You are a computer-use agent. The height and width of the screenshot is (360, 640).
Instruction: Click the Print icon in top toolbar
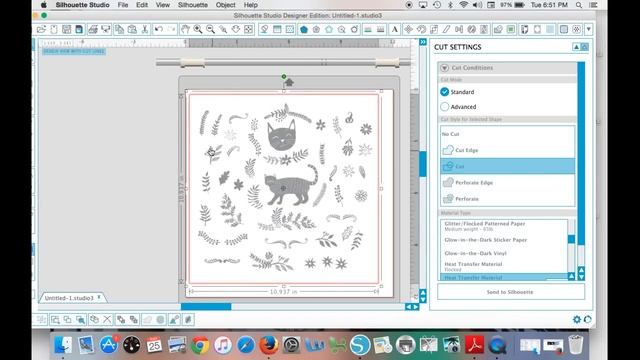pyautogui.click(x=93, y=29)
